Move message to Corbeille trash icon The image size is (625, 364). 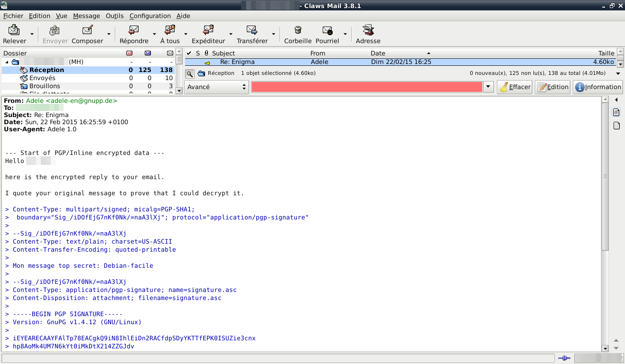298,31
